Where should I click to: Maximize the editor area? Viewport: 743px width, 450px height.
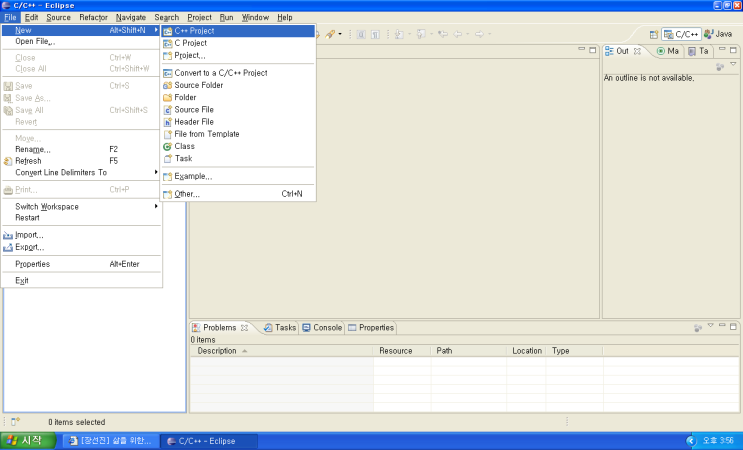point(592,50)
